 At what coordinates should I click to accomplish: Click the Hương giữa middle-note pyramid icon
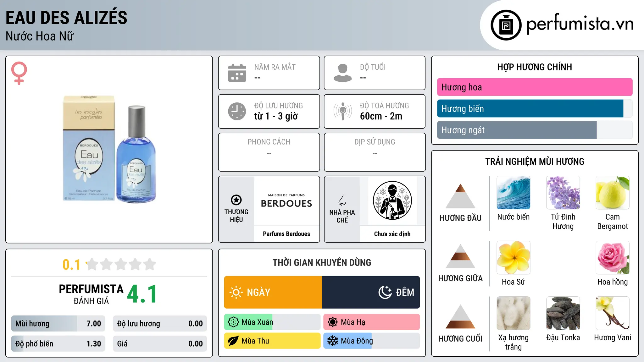click(x=460, y=256)
